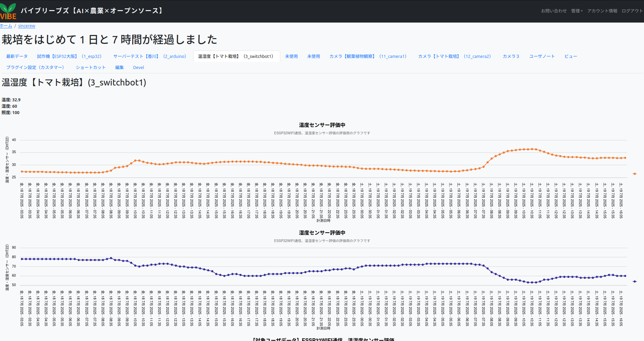The image size is (644, 341).
Task: Open the カメラ【観葉植物観察】(11_camera1) tab
Action: tap(368, 56)
